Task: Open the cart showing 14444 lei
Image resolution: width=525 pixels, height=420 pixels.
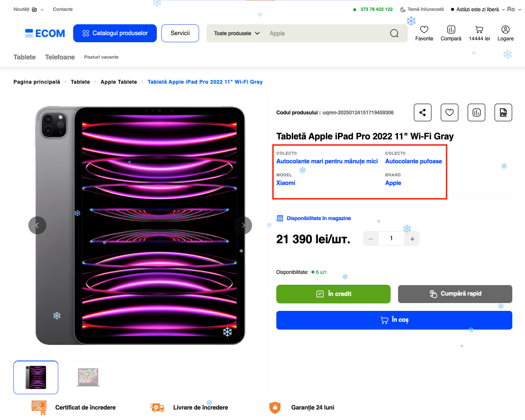Action: (x=479, y=33)
